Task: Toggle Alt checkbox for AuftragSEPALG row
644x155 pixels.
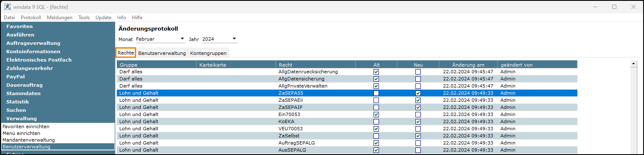Action: click(376, 143)
